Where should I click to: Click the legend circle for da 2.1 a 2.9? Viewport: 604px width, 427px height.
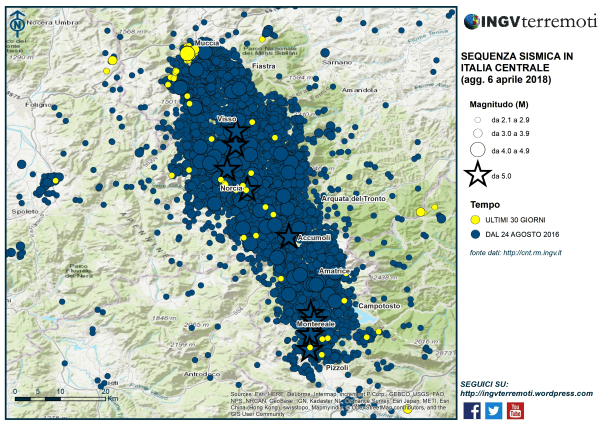pos(478,120)
